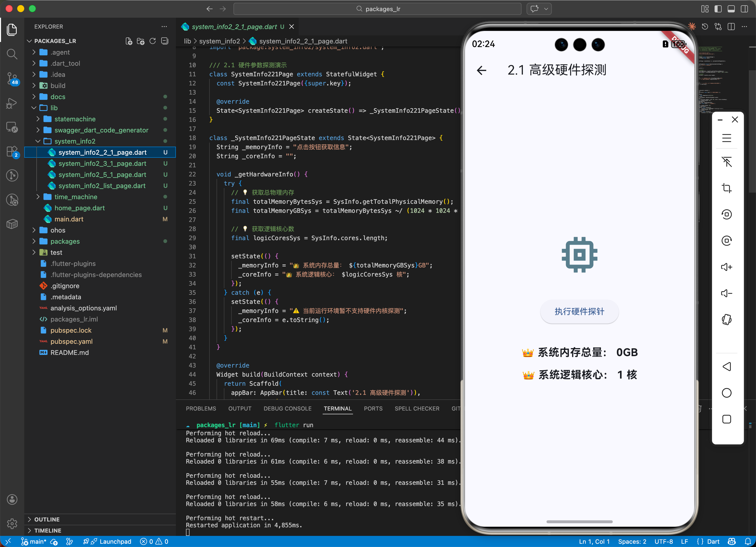
Task: Click emulator screenshot crop icon
Action: 727,188
